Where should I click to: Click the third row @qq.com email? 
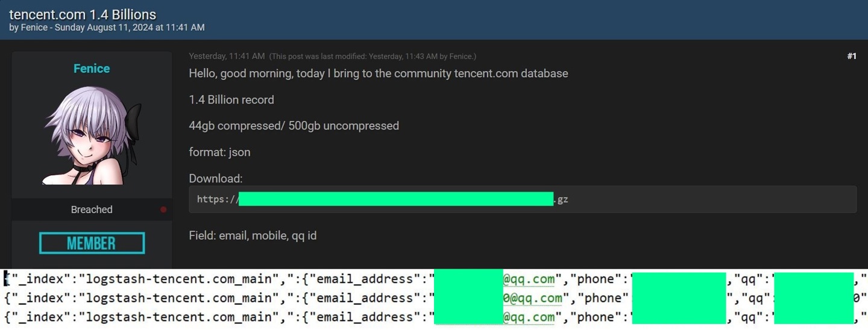tap(529, 317)
